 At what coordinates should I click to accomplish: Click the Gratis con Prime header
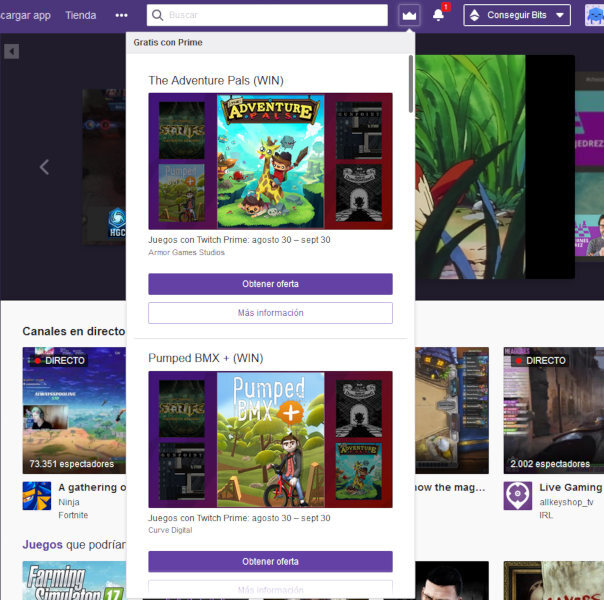tap(168, 42)
